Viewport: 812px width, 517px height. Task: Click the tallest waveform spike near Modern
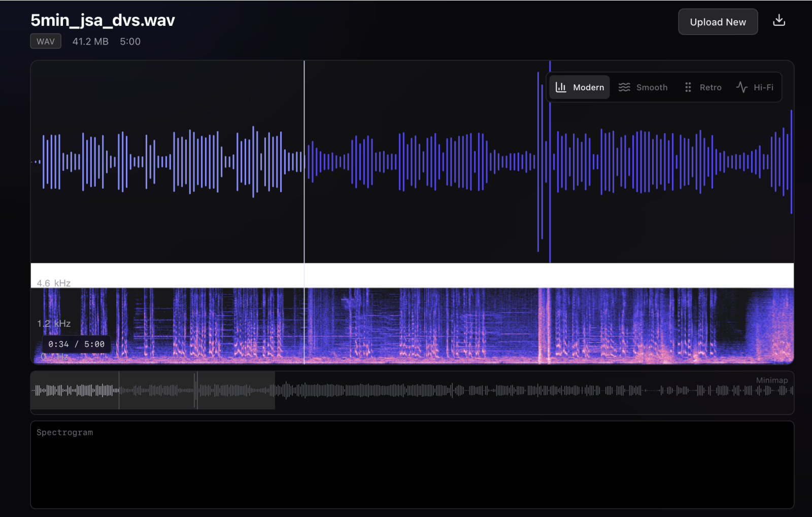click(x=550, y=162)
